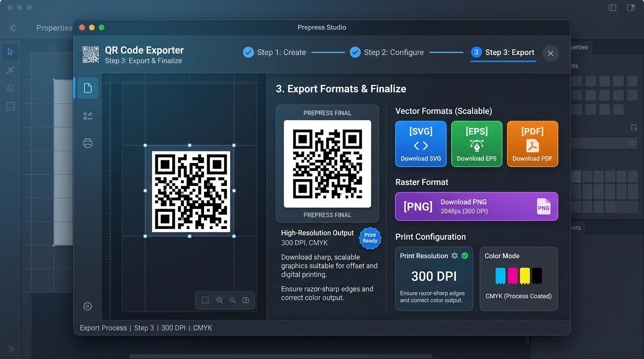The height and width of the screenshot is (359, 644).
Task: Select the Step 3: Export tab
Action: tap(503, 52)
